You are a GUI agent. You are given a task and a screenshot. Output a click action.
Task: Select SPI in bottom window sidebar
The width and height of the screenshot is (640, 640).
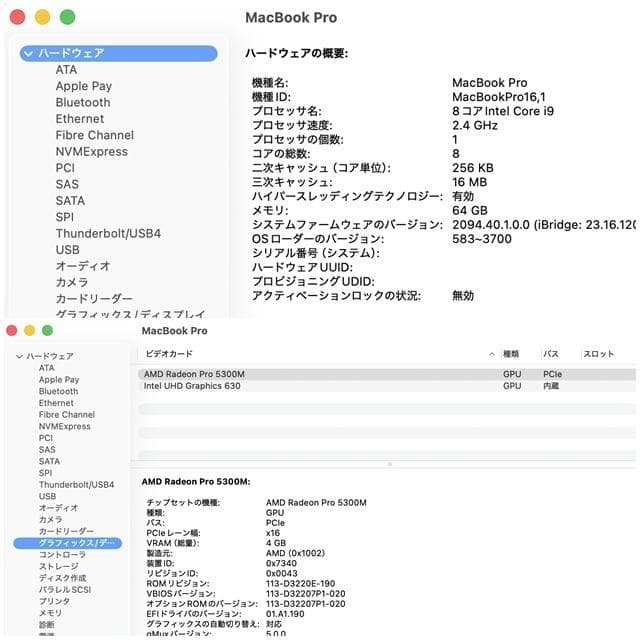[x=45, y=473]
